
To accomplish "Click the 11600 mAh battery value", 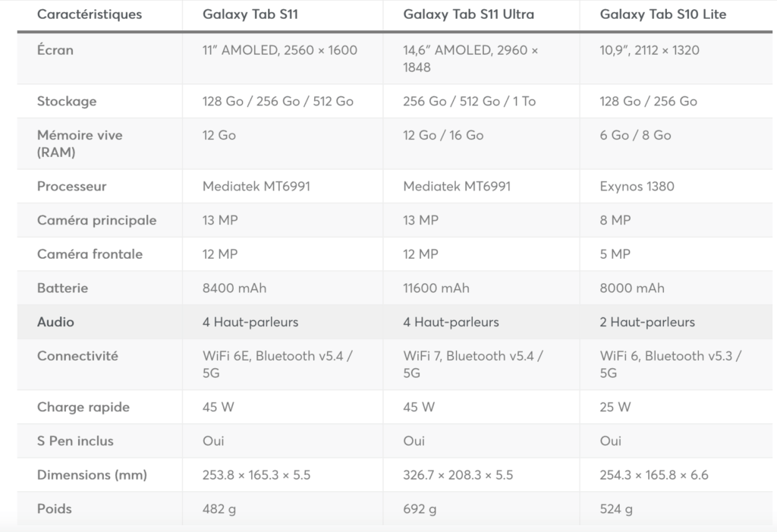I will [436, 288].
